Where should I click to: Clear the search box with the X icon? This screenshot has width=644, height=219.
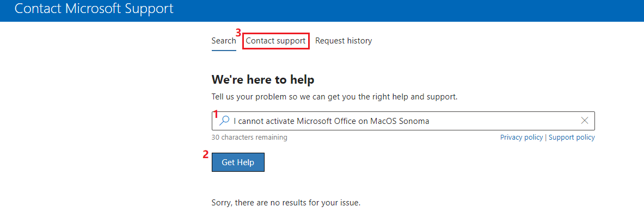coord(585,121)
